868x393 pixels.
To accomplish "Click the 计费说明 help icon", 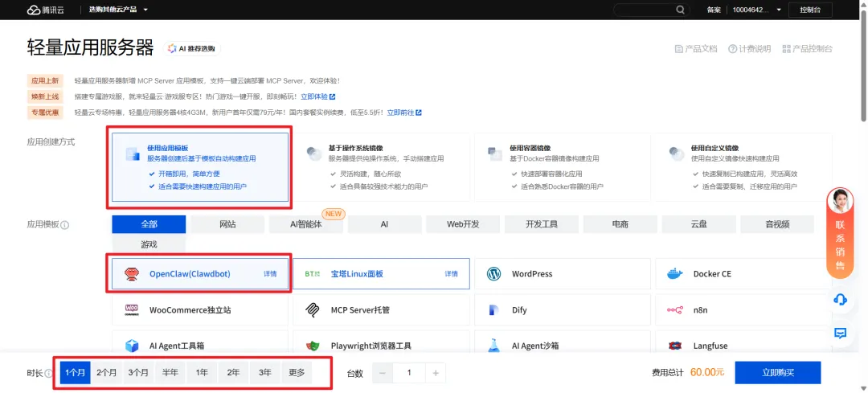I will [x=732, y=49].
